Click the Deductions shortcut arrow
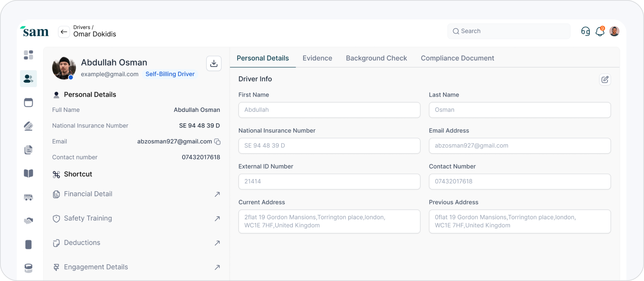The height and width of the screenshot is (281, 644). [x=217, y=243]
